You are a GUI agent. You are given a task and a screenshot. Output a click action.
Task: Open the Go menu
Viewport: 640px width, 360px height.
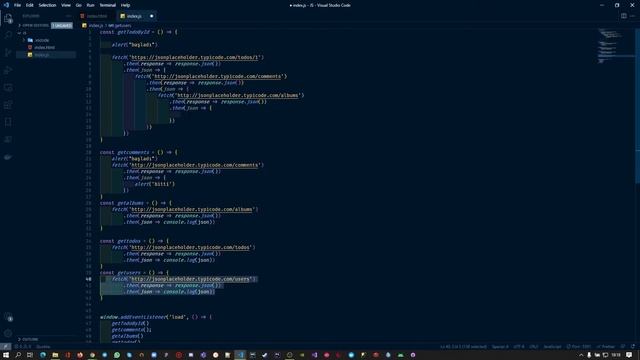click(78, 5)
